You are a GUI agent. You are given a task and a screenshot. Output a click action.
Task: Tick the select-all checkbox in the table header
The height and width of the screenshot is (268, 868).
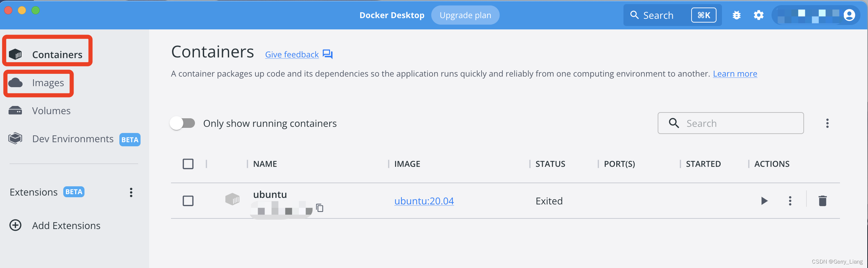[188, 164]
